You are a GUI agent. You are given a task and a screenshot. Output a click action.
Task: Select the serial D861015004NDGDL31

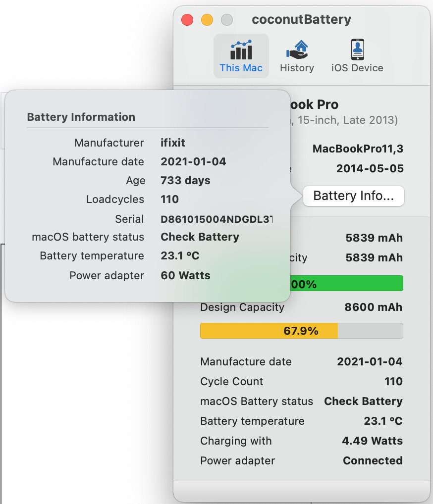(217, 219)
